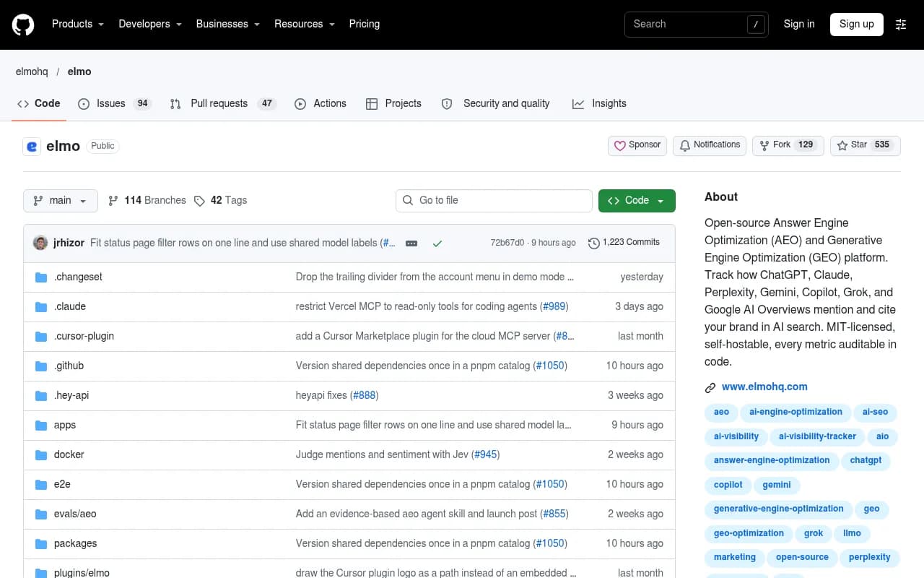Open the .changeset folder
Image resolution: width=924 pixels, height=578 pixels.
click(x=78, y=277)
